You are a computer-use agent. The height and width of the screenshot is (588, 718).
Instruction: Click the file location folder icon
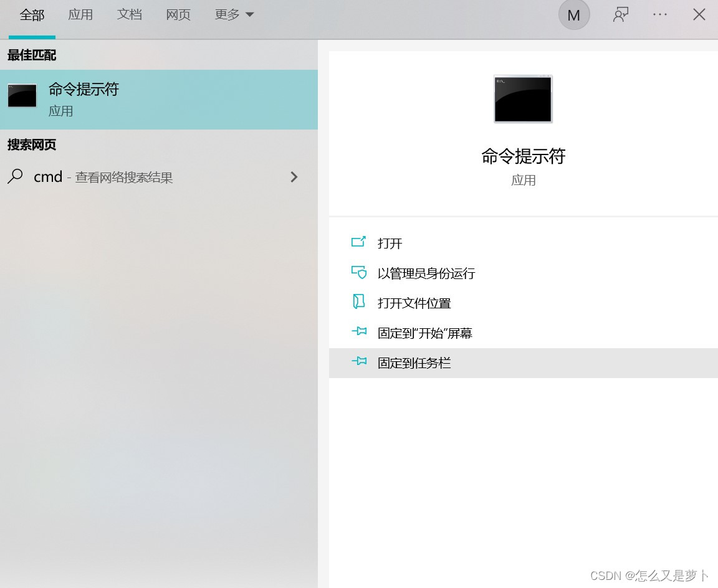pyautogui.click(x=358, y=301)
